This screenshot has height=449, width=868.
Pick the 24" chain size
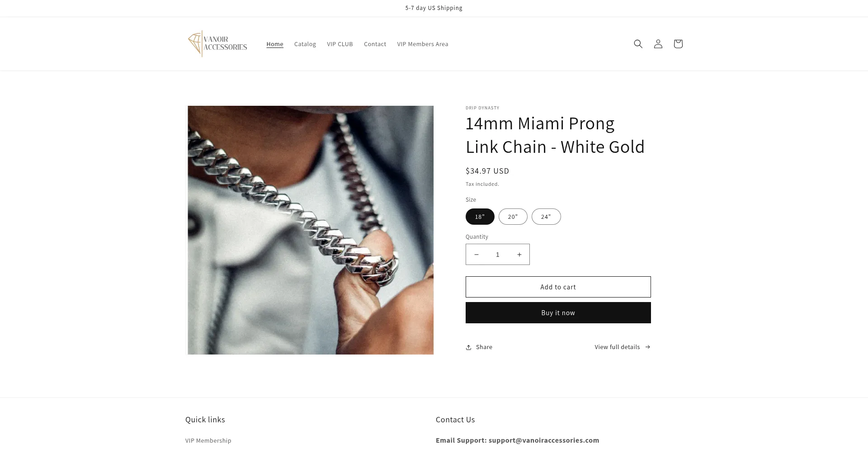tap(546, 217)
